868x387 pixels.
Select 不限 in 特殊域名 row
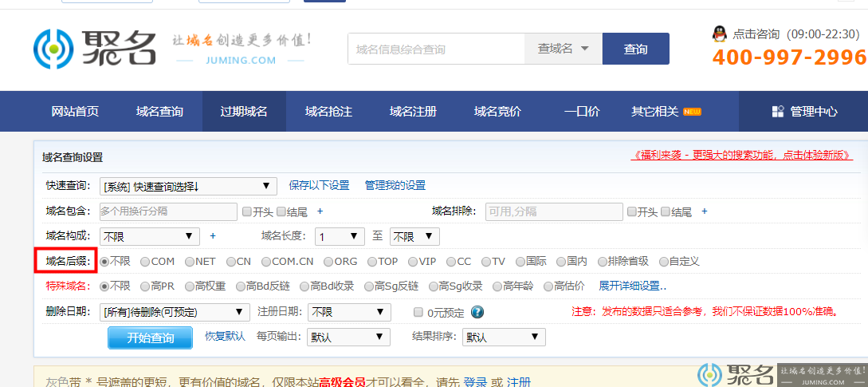pos(104,286)
